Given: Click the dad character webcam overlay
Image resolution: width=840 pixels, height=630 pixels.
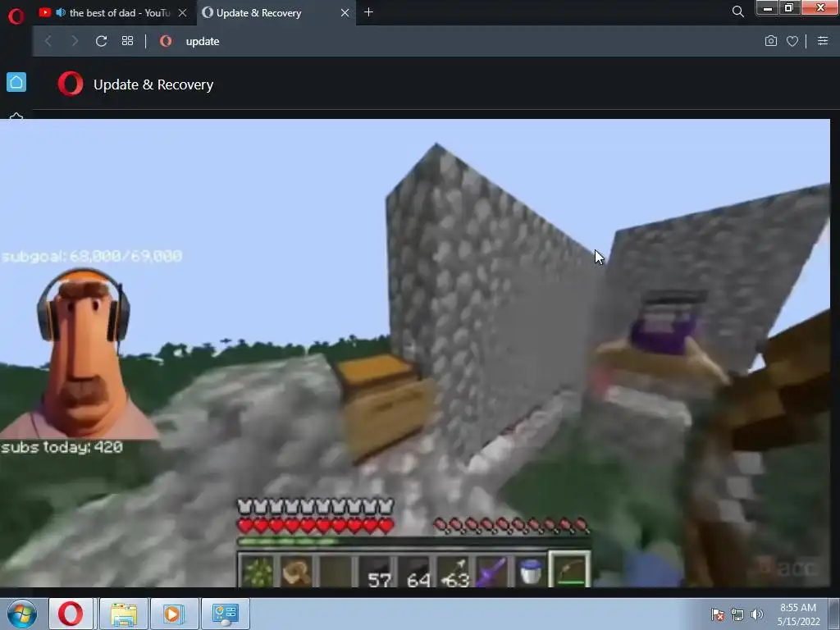Looking at the screenshot, I should [x=80, y=353].
